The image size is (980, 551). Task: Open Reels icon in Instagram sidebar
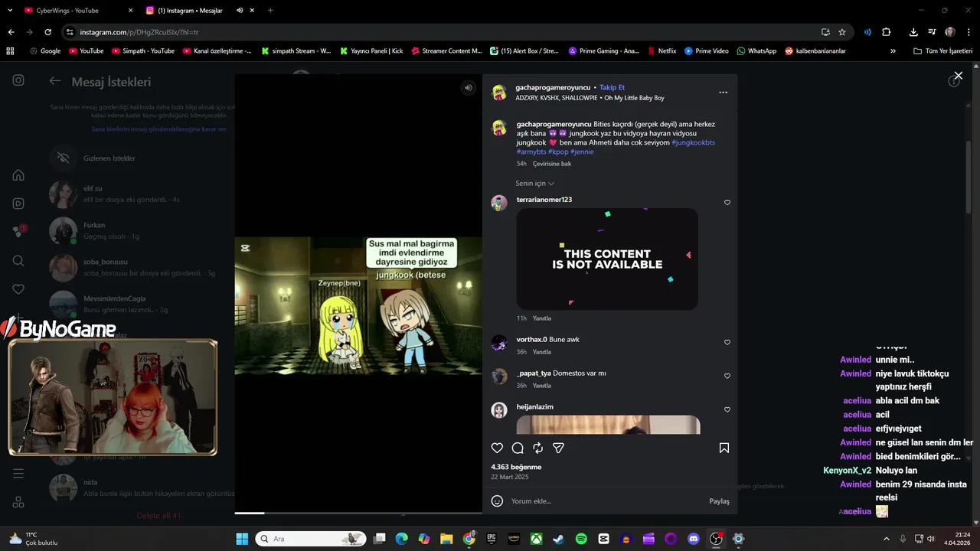tap(18, 204)
